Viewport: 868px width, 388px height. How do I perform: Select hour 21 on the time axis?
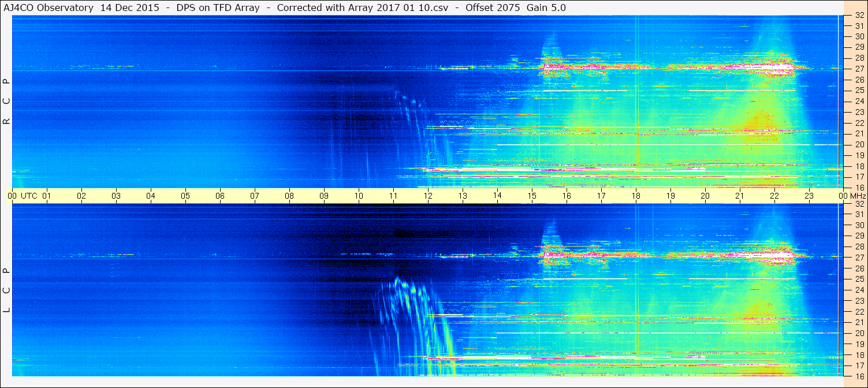(740, 196)
